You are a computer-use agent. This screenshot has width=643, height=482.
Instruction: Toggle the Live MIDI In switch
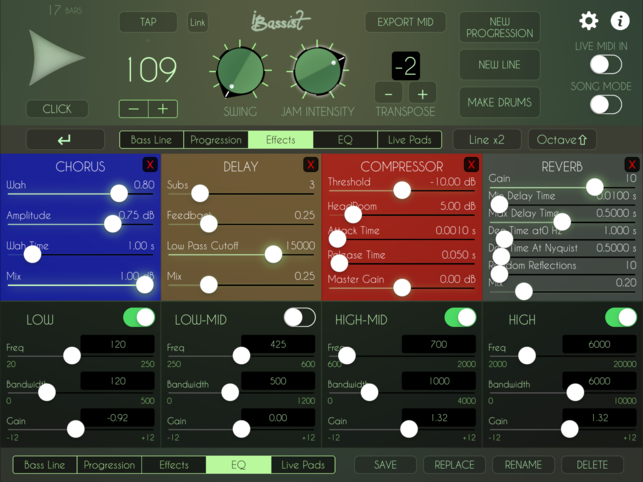[606, 65]
